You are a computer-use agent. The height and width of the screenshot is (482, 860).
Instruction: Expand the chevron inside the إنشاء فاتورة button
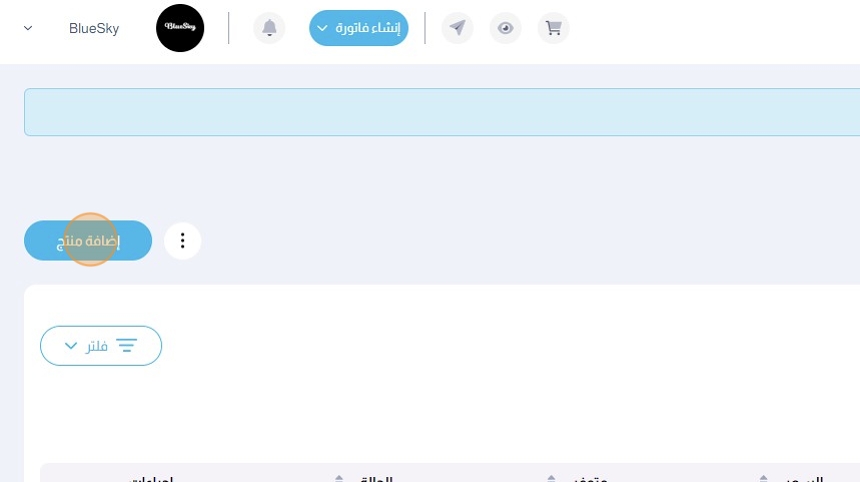tap(322, 28)
